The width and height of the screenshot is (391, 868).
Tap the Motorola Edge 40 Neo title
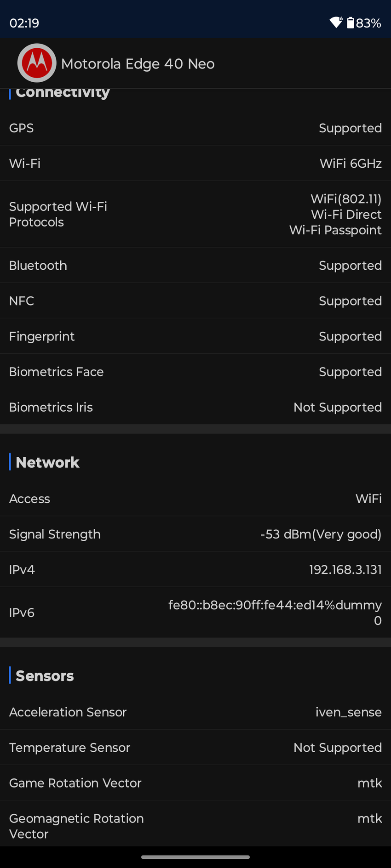[138, 64]
